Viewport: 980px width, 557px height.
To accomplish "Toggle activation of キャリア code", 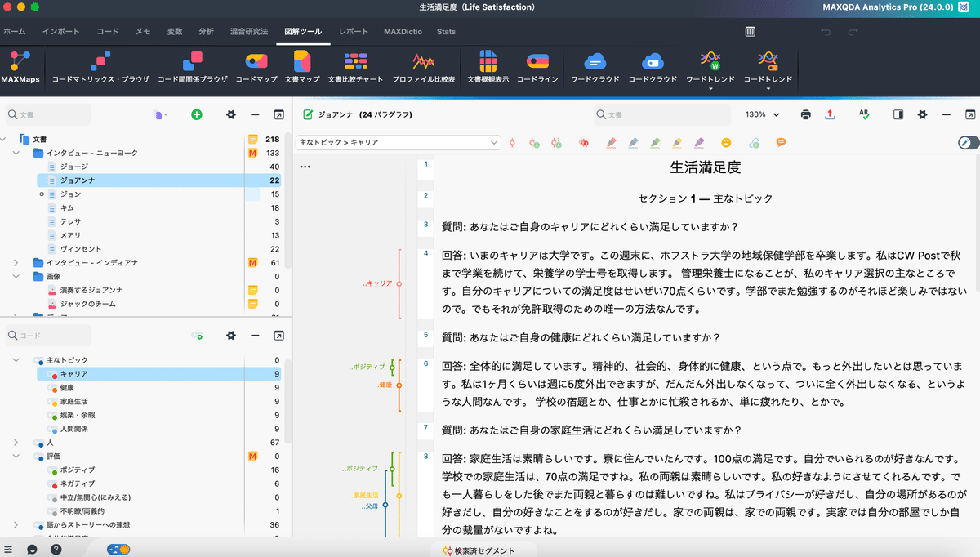I will coord(52,374).
